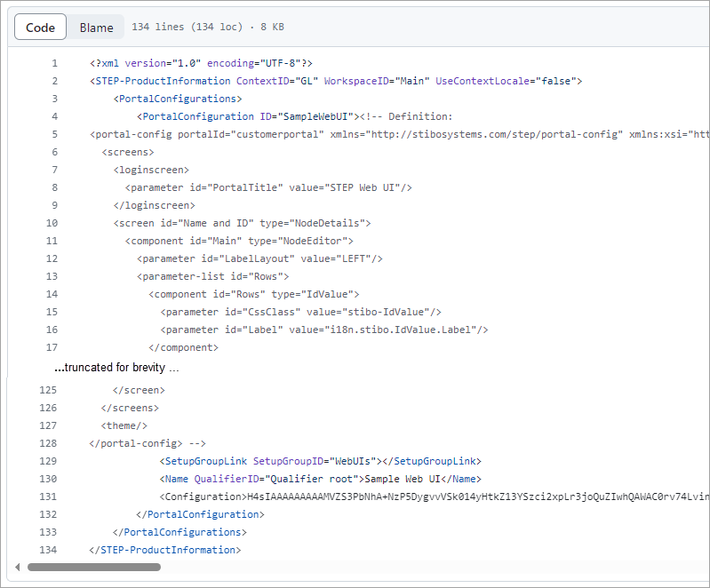
Task: Click line number 17 in the gutter
Action: click(x=52, y=347)
